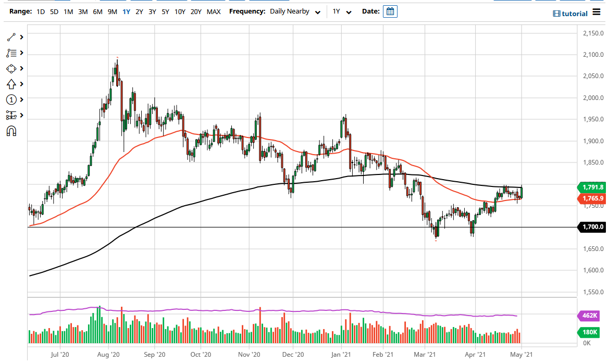
Task: Set range to 1D
Action: (x=41, y=11)
